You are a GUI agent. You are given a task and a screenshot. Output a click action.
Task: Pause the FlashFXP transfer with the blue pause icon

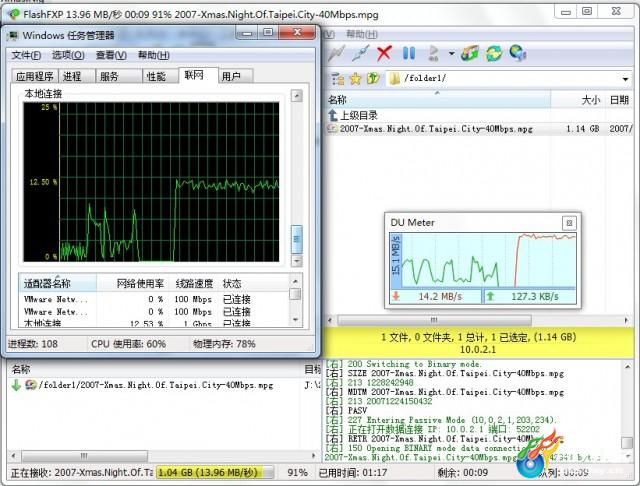pyautogui.click(x=409, y=53)
